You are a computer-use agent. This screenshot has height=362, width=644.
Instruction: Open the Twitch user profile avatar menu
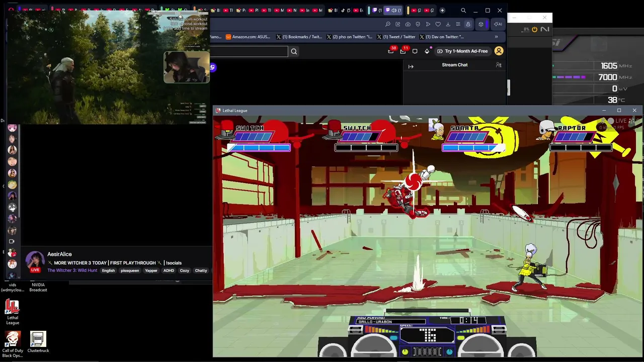[499, 51]
